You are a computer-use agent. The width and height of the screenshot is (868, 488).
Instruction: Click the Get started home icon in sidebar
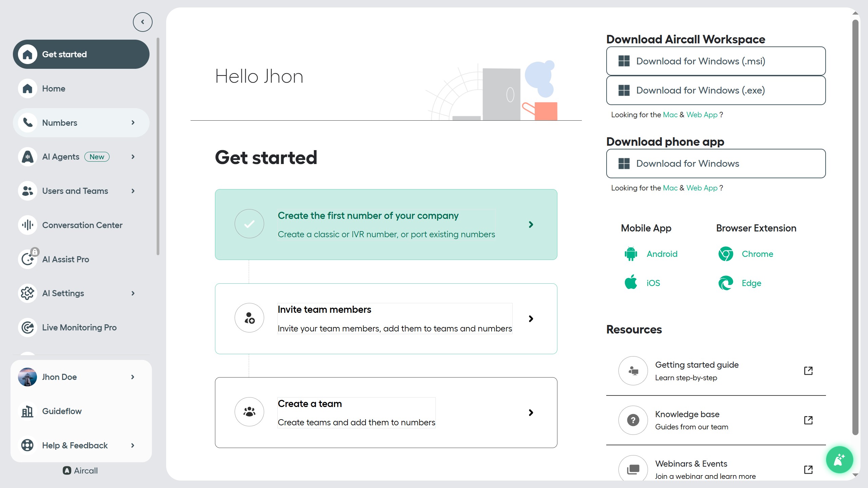tap(27, 54)
